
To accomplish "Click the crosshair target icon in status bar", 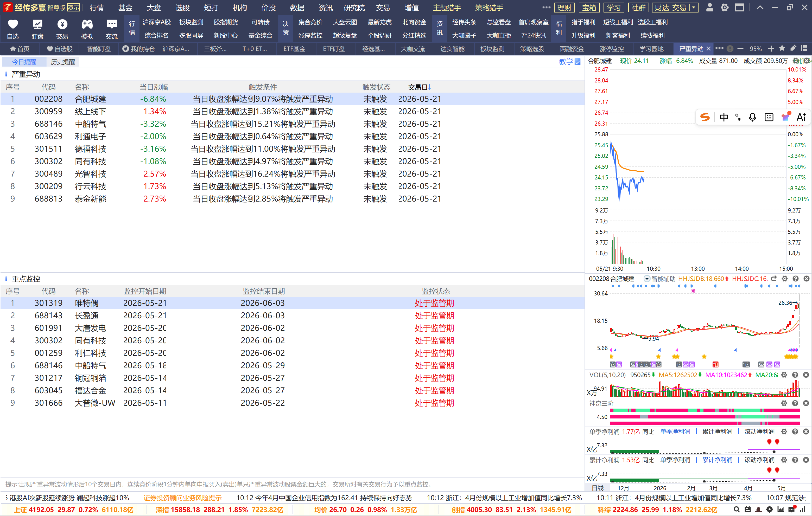I will (x=770, y=509).
